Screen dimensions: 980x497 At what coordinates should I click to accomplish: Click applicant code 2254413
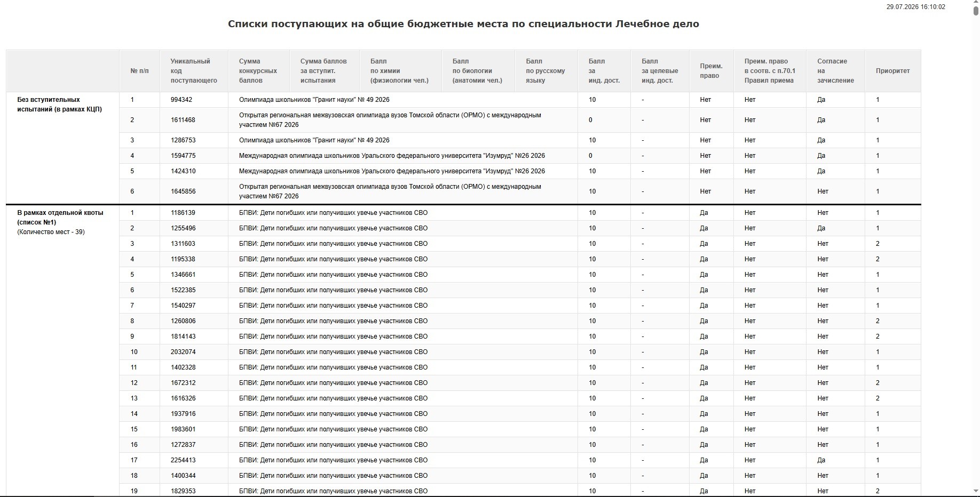point(183,460)
